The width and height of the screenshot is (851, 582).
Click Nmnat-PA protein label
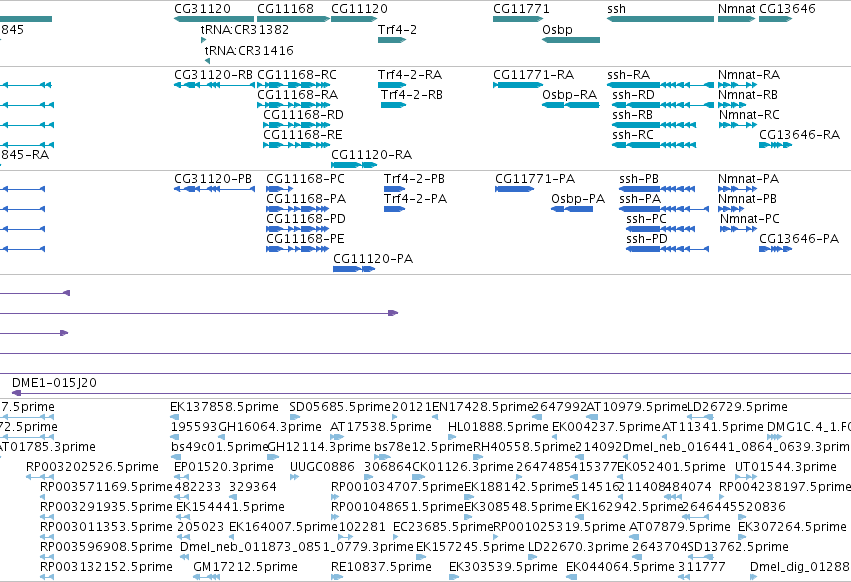pyautogui.click(x=748, y=179)
